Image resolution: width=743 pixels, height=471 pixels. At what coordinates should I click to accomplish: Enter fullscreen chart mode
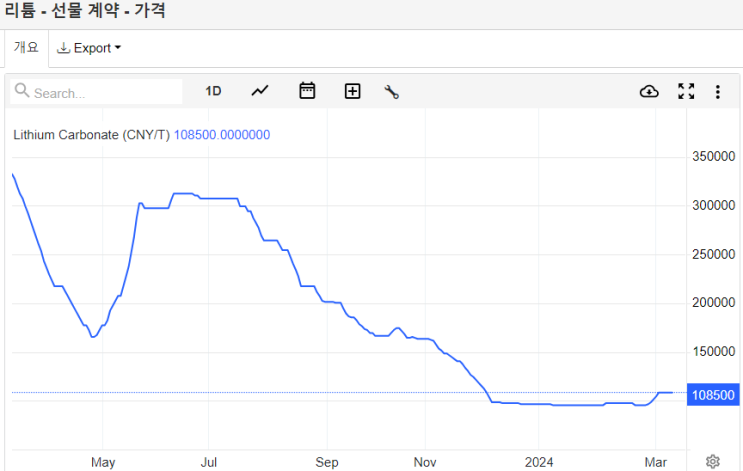pyautogui.click(x=686, y=91)
